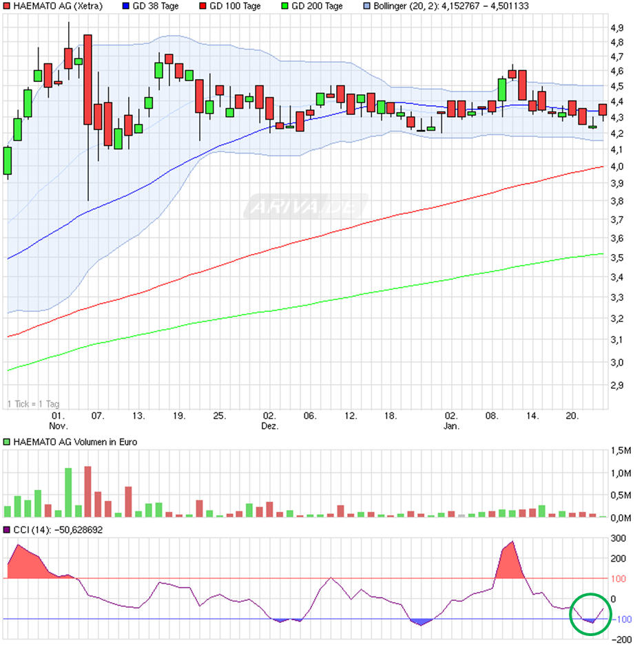Click the '13.' date axis label
This screenshot has width=644, height=647.
click(138, 416)
